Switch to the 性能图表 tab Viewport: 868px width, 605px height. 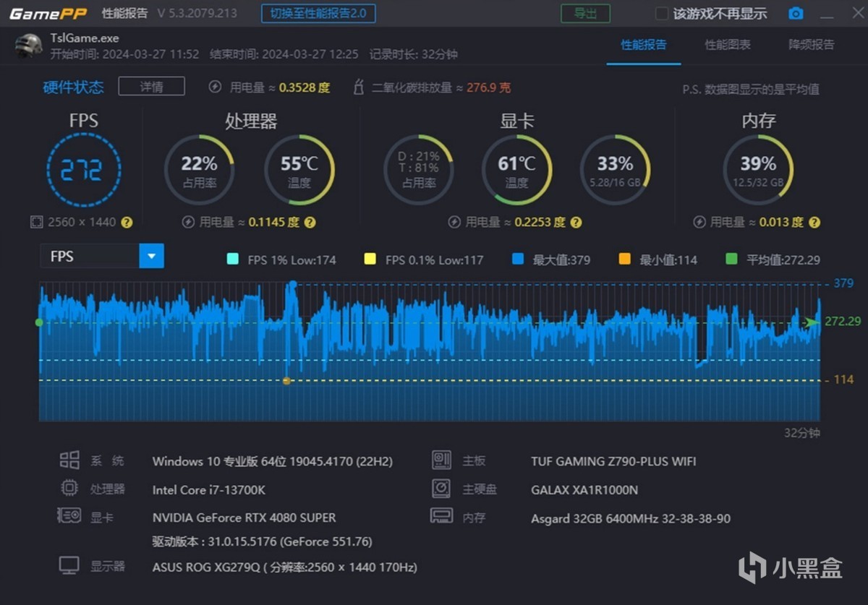[x=728, y=45]
